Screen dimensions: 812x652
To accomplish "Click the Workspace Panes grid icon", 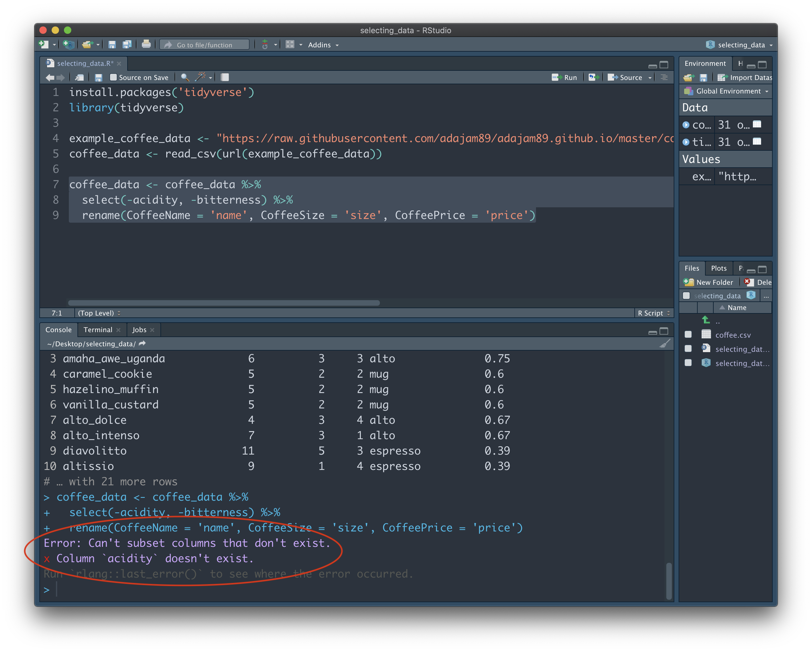I will [x=290, y=45].
